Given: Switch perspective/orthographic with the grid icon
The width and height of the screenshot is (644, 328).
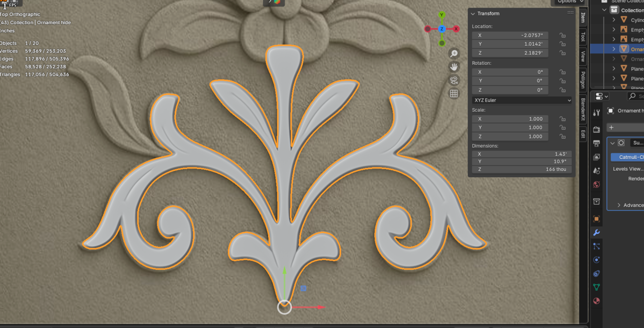Looking at the screenshot, I should (x=454, y=93).
